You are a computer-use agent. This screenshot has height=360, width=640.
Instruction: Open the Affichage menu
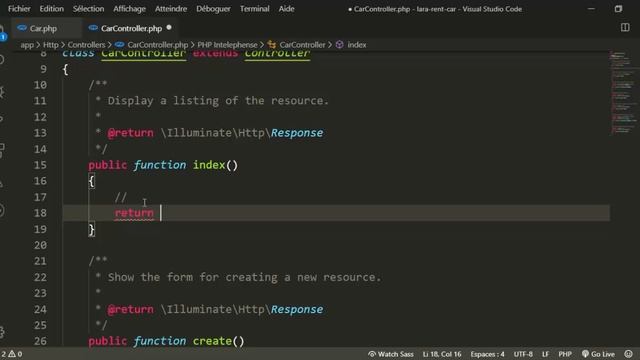(129, 9)
